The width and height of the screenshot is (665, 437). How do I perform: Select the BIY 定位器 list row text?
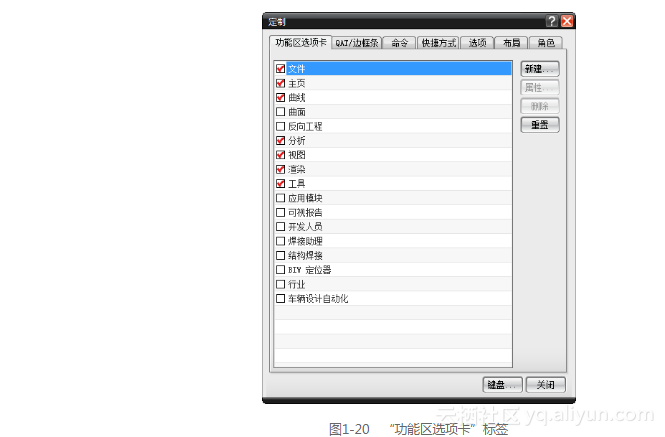[x=310, y=270]
